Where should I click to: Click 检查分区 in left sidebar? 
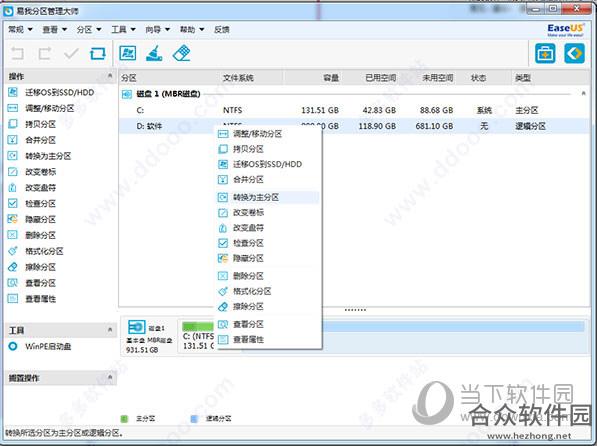[x=32, y=203]
